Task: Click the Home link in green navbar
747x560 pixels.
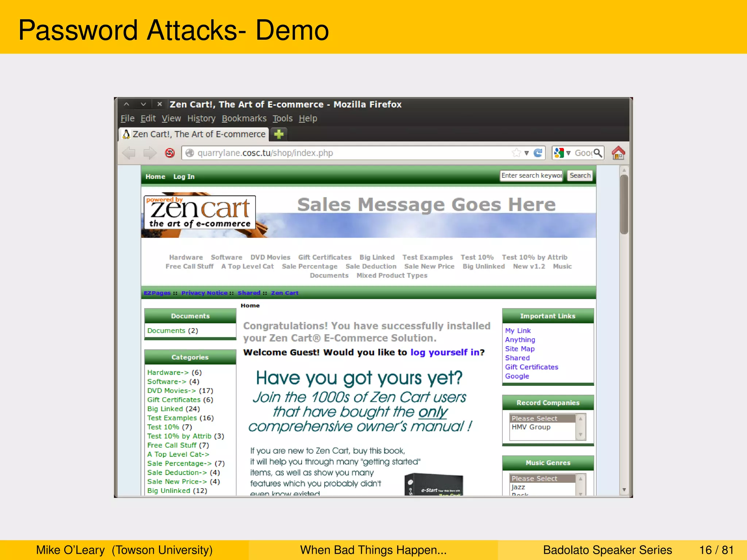Action: point(155,176)
